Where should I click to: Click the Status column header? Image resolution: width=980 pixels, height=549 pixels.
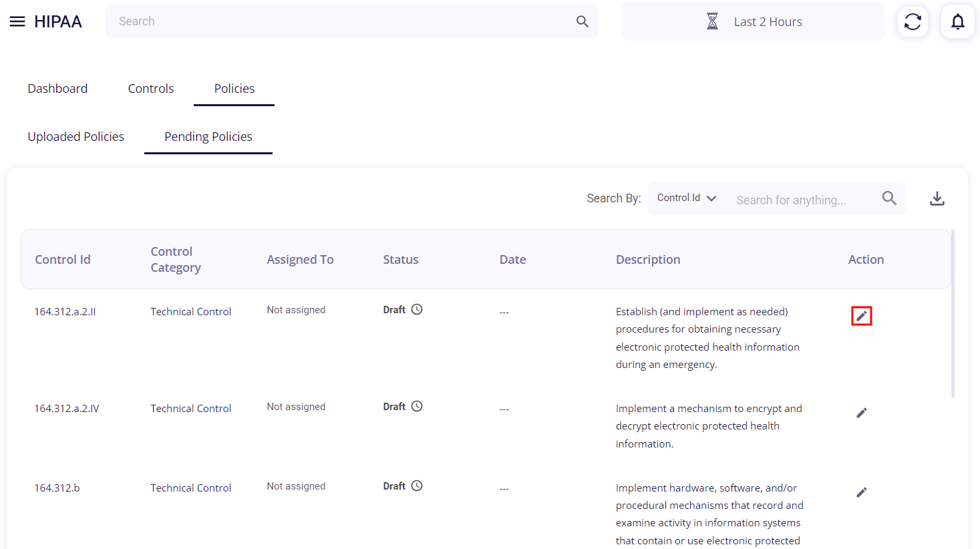coord(401,259)
